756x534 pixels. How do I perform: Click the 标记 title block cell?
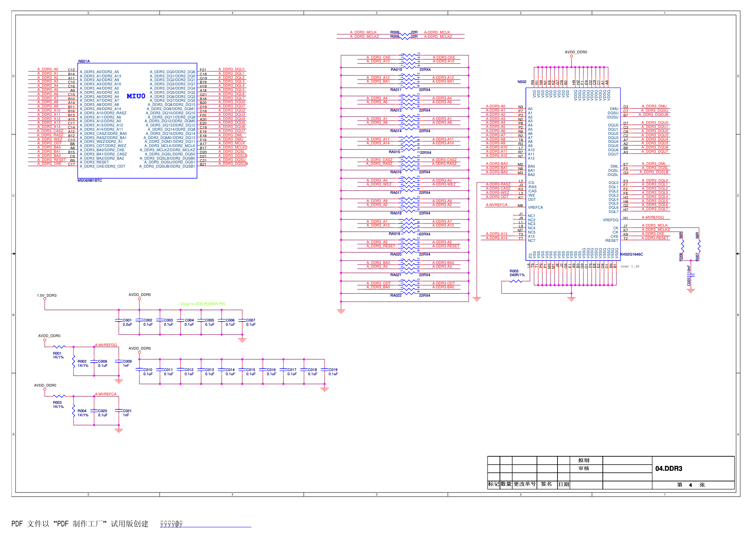pyautogui.click(x=493, y=484)
